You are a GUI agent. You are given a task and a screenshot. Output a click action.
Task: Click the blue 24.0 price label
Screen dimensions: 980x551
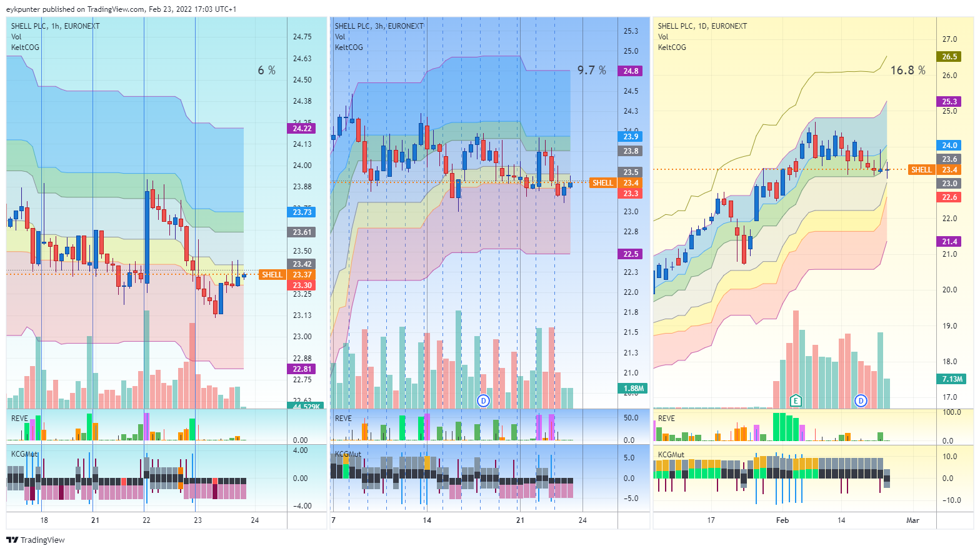click(x=949, y=146)
